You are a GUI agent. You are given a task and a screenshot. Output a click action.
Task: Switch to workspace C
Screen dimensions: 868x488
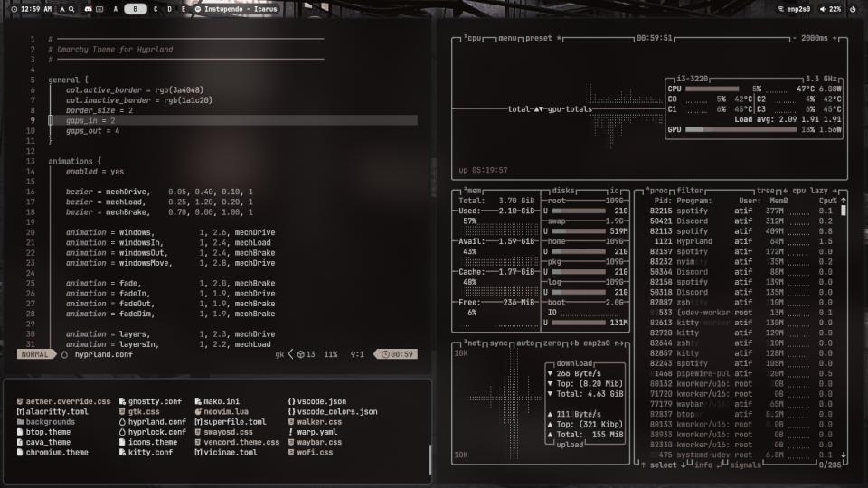point(156,9)
